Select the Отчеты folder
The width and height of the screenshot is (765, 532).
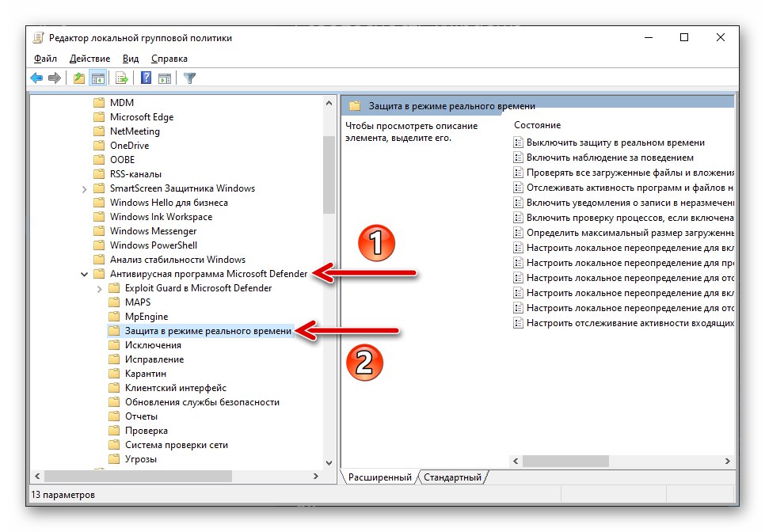(x=133, y=416)
